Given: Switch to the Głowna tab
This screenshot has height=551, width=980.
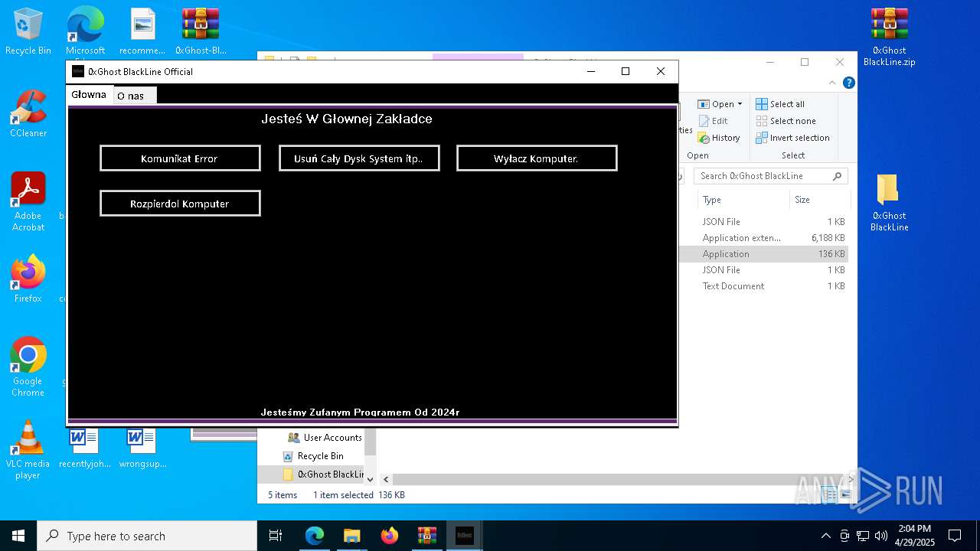Looking at the screenshot, I should pos(89,95).
